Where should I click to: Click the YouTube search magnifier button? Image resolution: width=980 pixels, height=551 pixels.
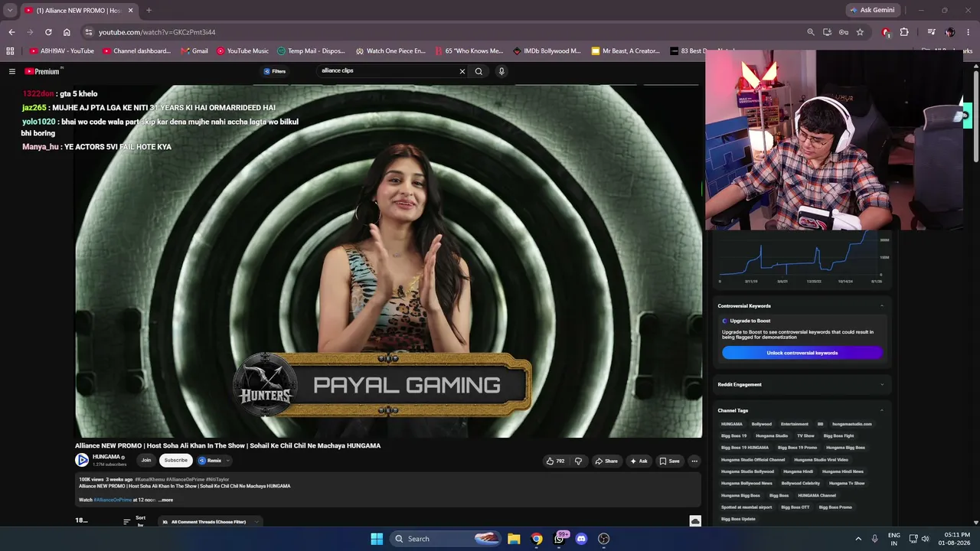[479, 71]
